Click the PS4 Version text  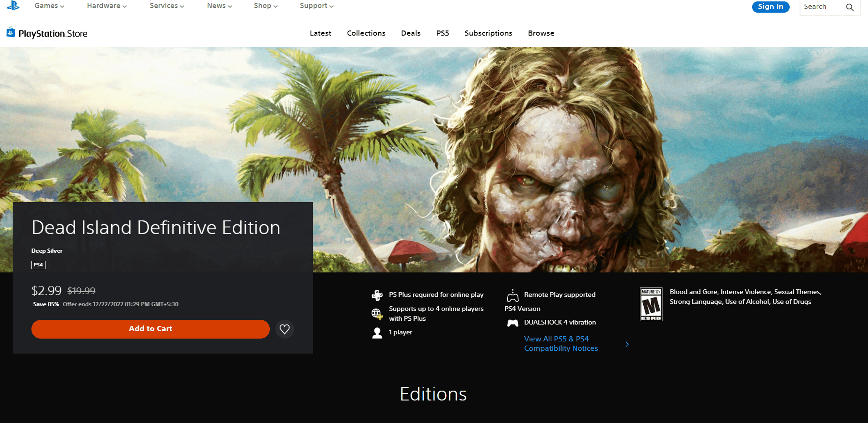coord(522,309)
